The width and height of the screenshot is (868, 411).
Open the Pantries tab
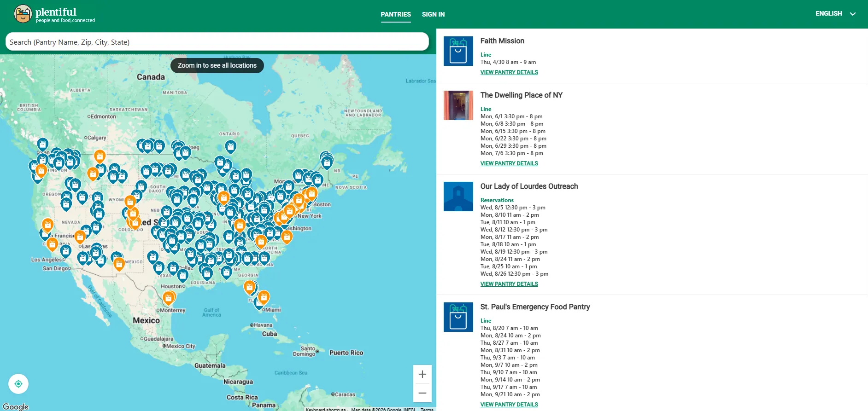click(x=396, y=14)
